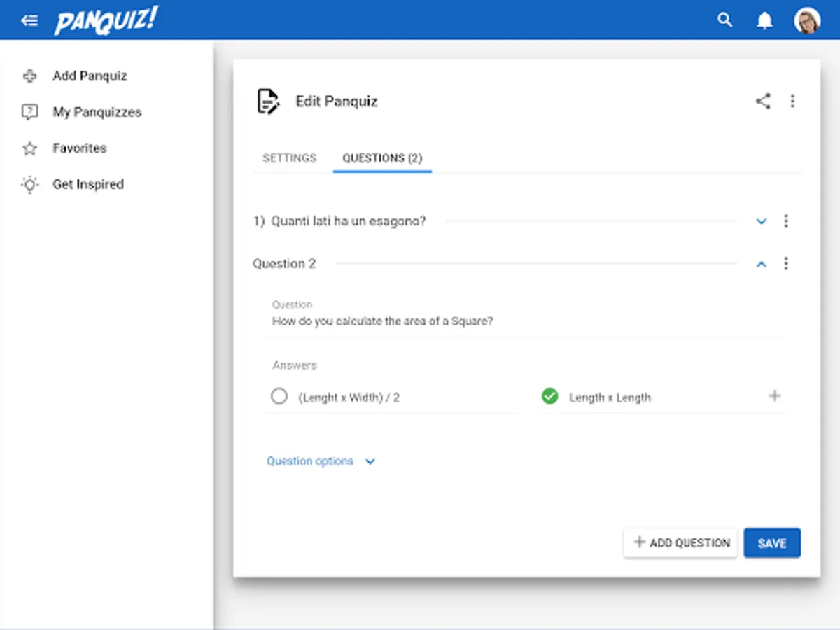Open My Panquizzes in sidebar
This screenshot has width=840, height=630.
tap(97, 112)
